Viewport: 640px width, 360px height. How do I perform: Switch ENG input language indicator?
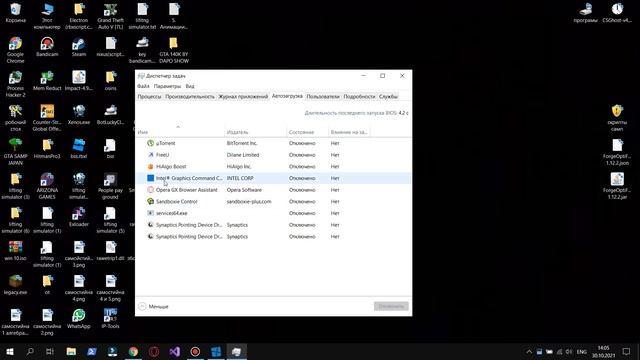coord(582,351)
